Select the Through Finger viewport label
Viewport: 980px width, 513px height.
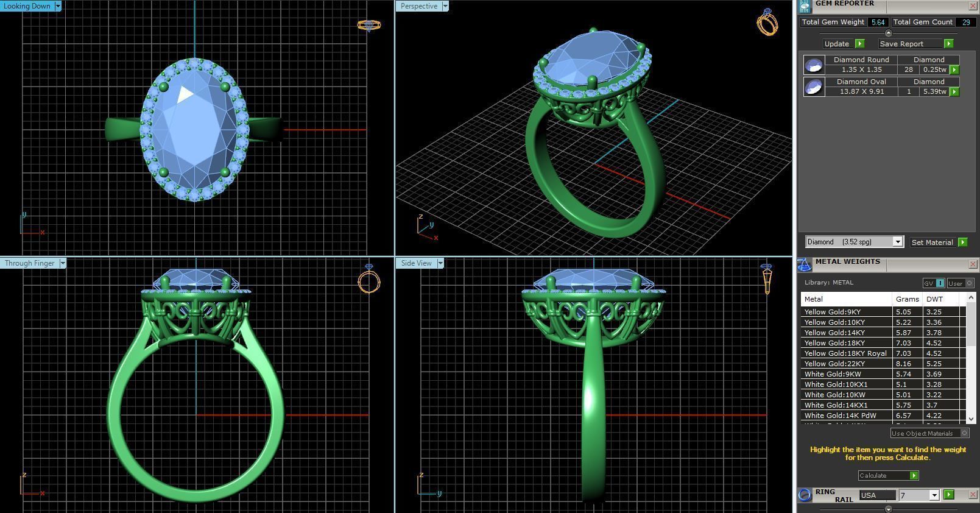[x=29, y=263]
